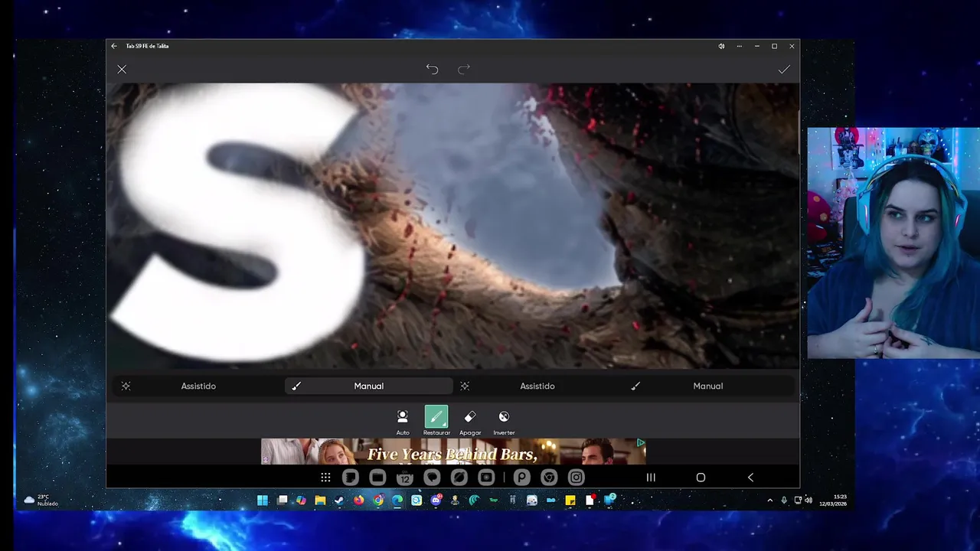Select the rightmost Manual tab

point(707,386)
